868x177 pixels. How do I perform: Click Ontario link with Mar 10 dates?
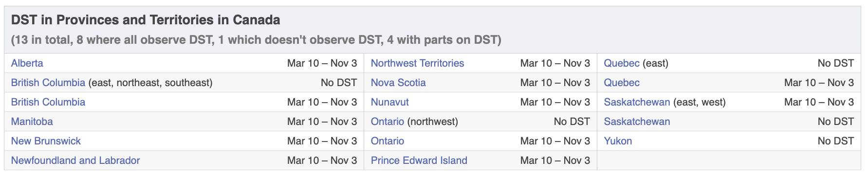[388, 141]
